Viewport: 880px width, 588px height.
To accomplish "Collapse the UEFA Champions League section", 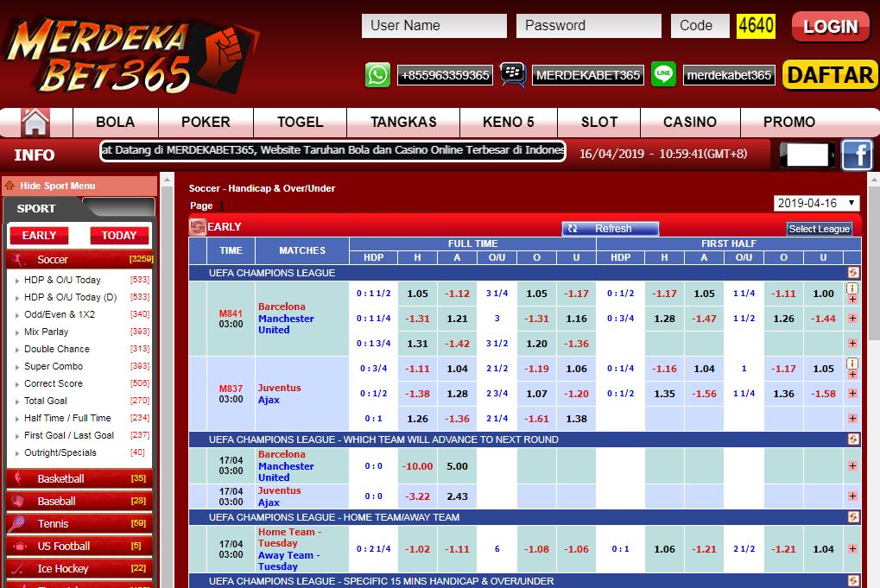I will pos(853,272).
